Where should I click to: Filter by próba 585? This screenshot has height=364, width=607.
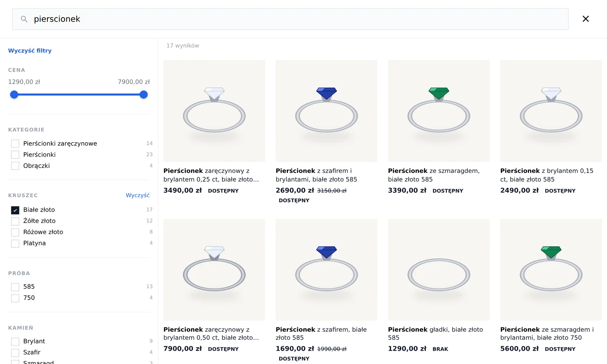pos(15,287)
